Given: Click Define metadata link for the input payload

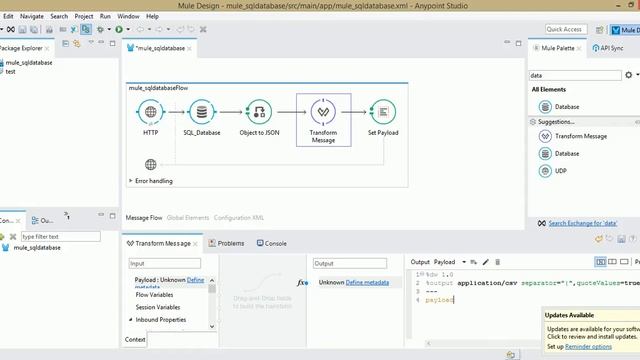Looking at the screenshot, I should [196, 280].
